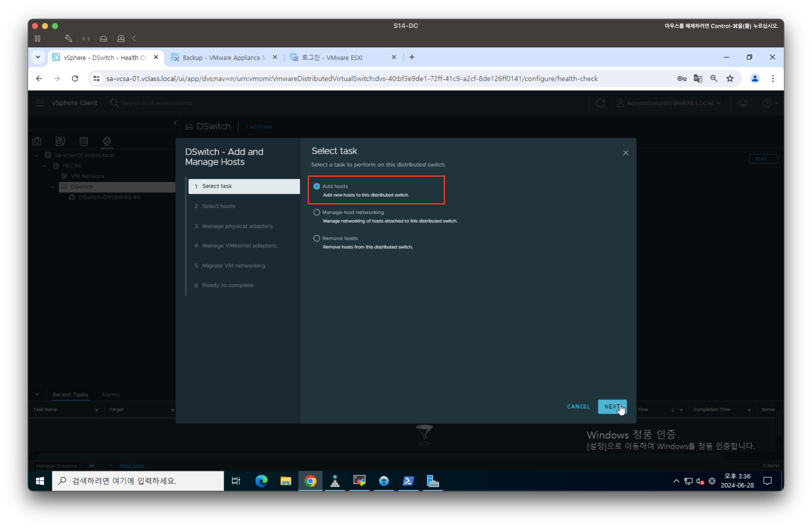The width and height of the screenshot is (812, 528).
Task: Close the Add and Manage Hosts dialog
Action: point(625,153)
